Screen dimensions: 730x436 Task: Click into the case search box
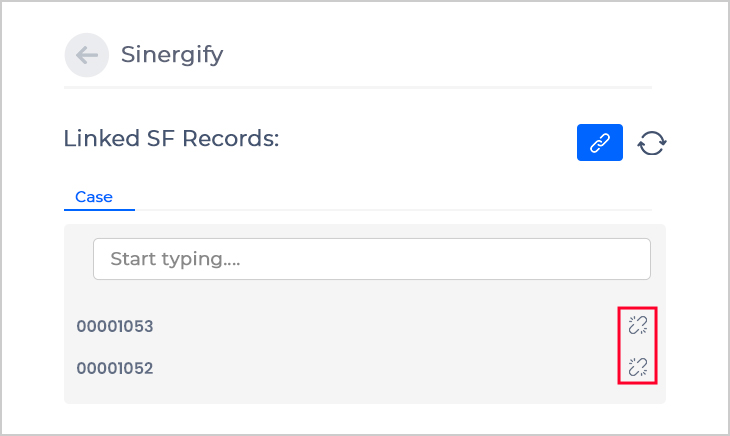[372, 259]
